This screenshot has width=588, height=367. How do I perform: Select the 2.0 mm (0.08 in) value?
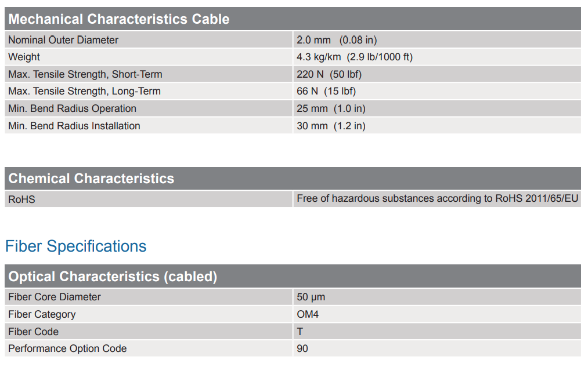coord(337,40)
